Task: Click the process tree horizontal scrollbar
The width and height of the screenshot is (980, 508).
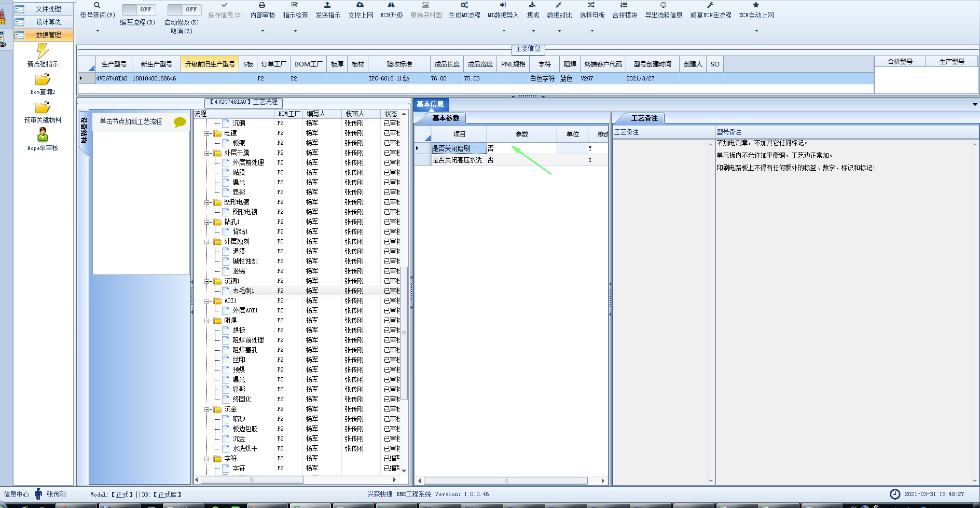Action: coord(252,480)
